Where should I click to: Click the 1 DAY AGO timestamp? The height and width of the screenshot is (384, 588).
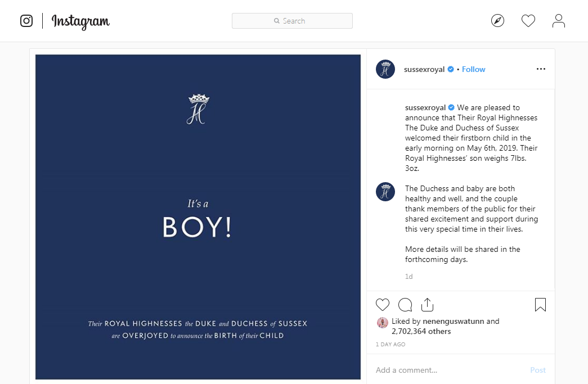390,344
